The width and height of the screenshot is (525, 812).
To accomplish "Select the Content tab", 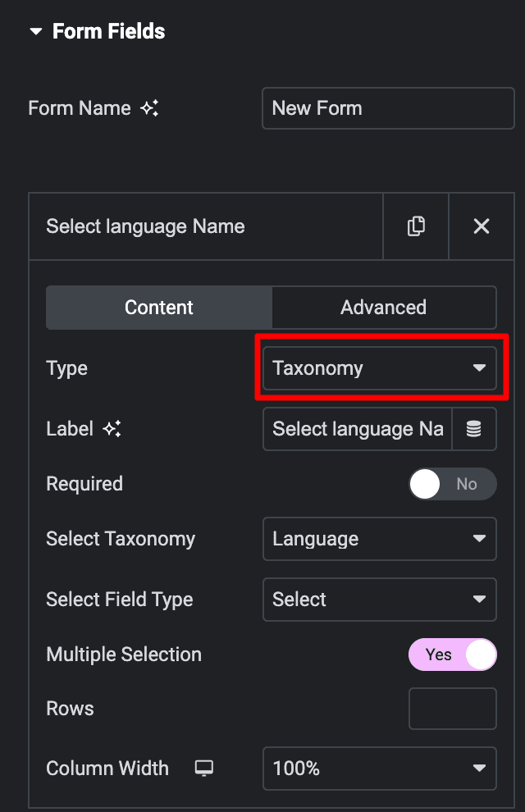I will tap(158, 308).
